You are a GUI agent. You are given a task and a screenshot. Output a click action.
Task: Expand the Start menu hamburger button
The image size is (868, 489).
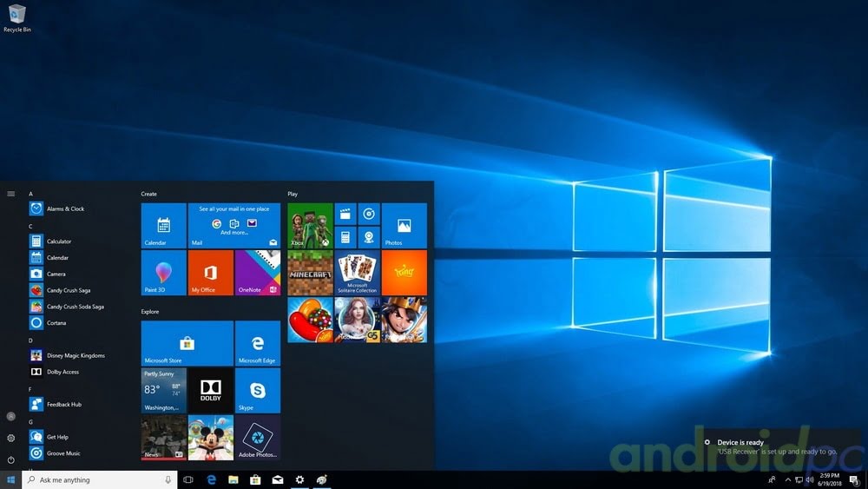[10, 194]
